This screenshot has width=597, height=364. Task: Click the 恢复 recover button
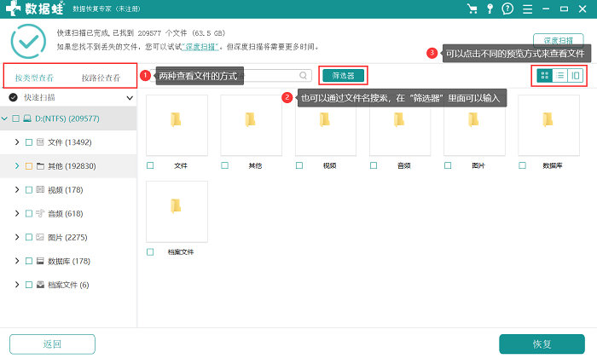click(x=542, y=344)
